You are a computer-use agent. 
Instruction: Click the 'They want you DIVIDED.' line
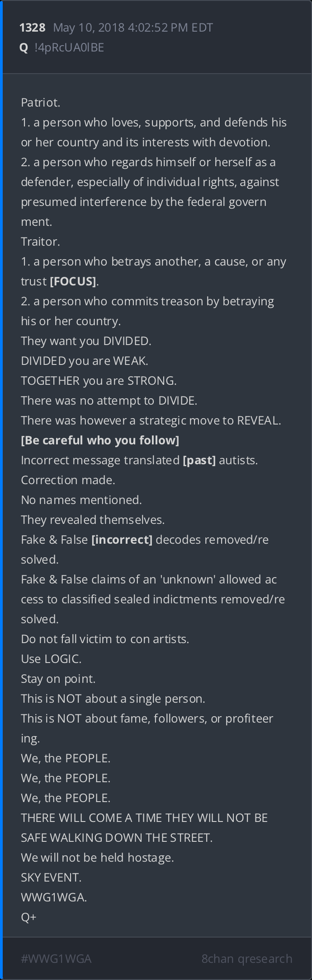coord(86,341)
